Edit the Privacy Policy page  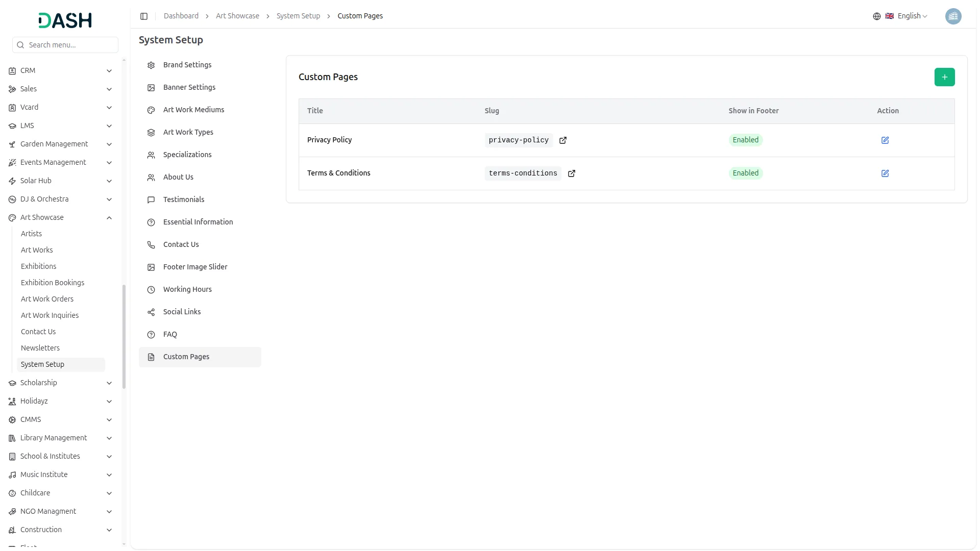click(x=885, y=140)
